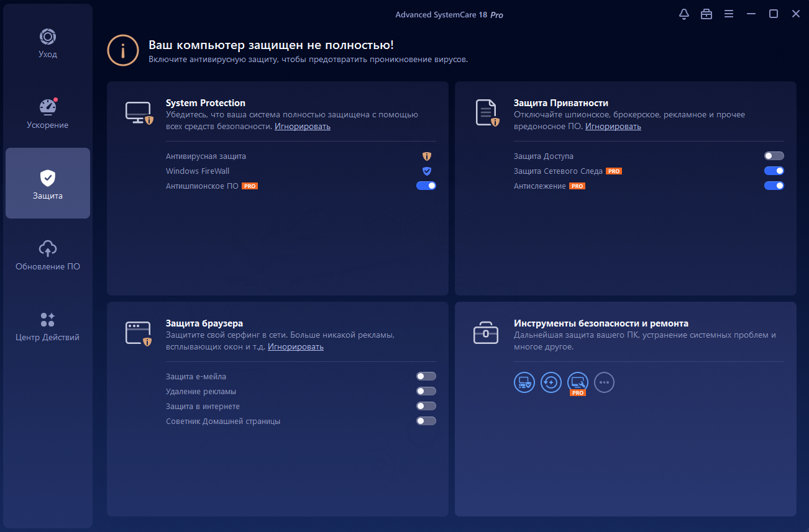The width and height of the screenshot is (809, 532).
Task: Click the orange info warning circle icon
Action: pos(123,50)
